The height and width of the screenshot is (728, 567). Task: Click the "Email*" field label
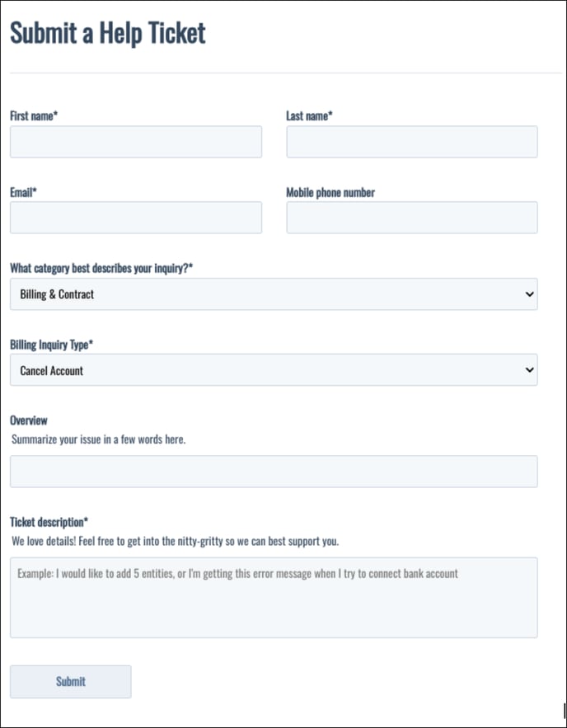[x=23, y=192]
